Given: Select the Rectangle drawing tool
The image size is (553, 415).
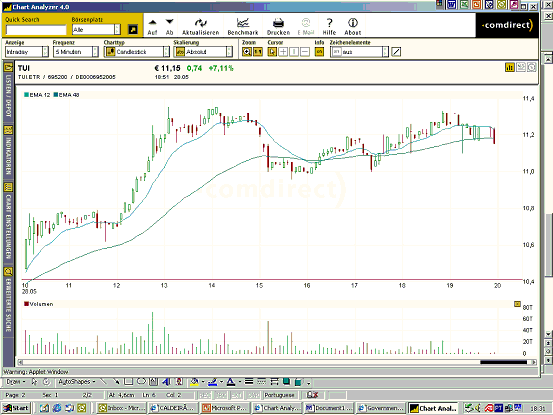Looking at the screenshot, I should point(129,382).
